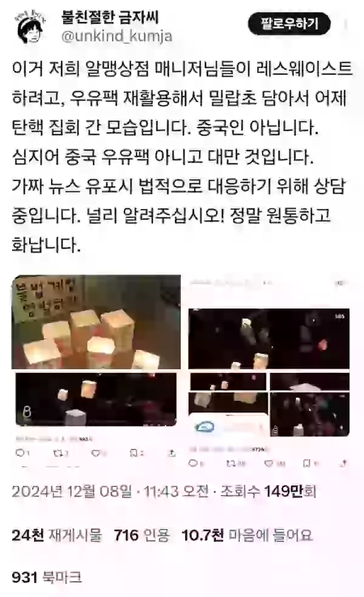The width and height of the screenshot is (364, 597).
Task: Open the @unkind_kumja handle link
Action: [x=116, y=36]
